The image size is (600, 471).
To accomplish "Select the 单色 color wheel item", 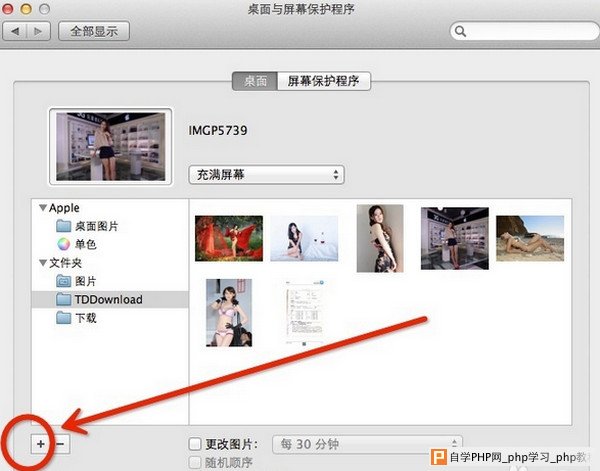I will point(77,244).
